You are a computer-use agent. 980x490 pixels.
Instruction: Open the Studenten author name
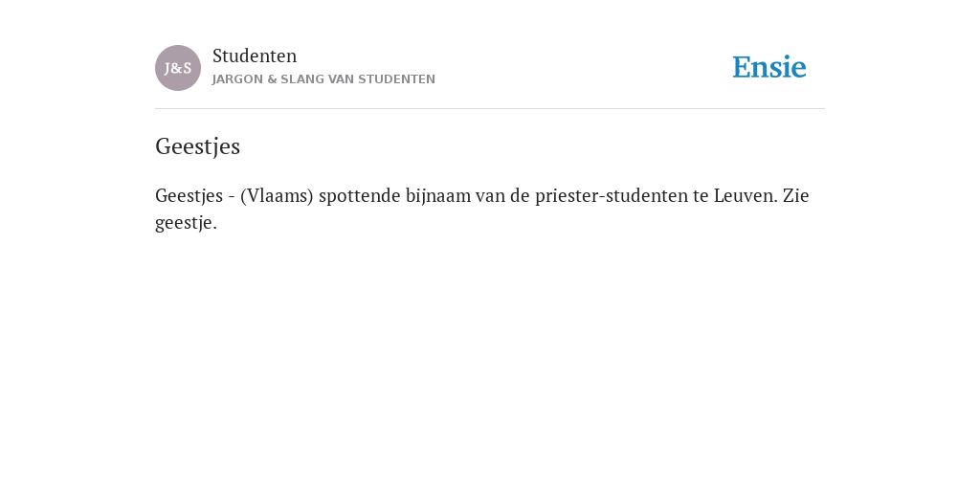[x=255, y=56]
